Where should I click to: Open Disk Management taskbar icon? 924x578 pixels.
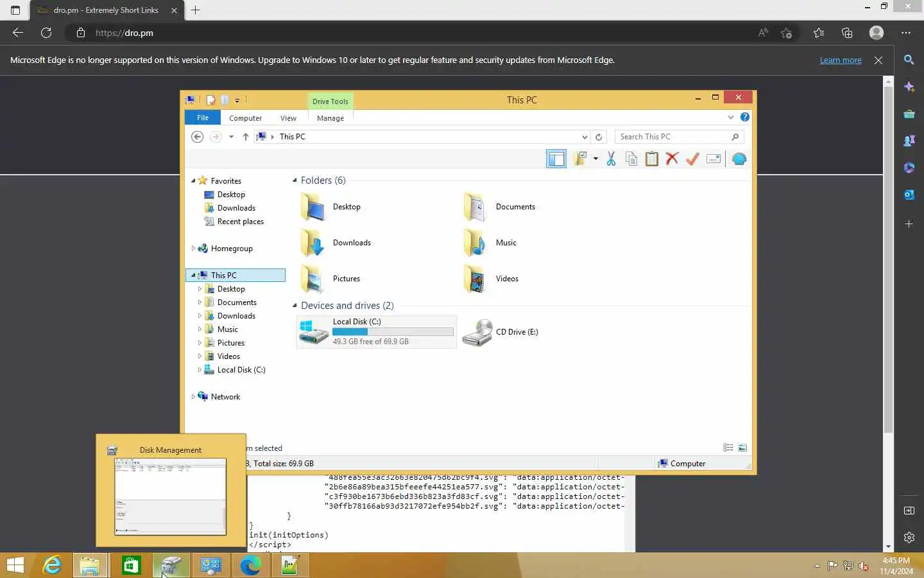tap(171, 565)
